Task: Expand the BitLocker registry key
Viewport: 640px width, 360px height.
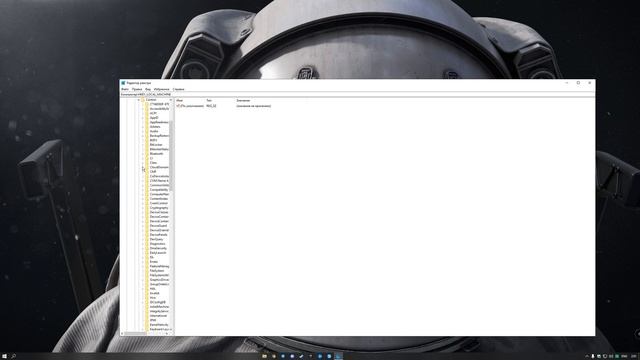Action: pos(143,144)
